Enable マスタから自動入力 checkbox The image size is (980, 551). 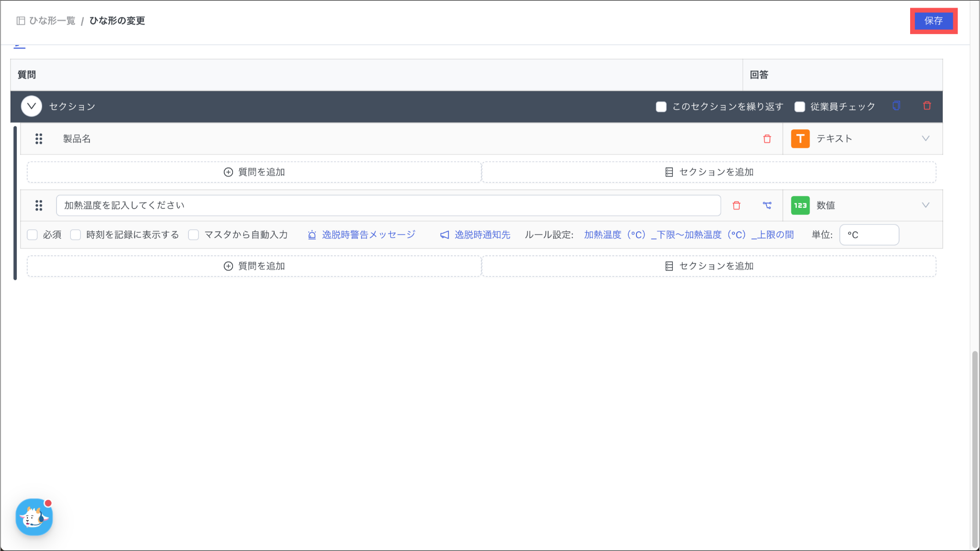tap(193, 235)
